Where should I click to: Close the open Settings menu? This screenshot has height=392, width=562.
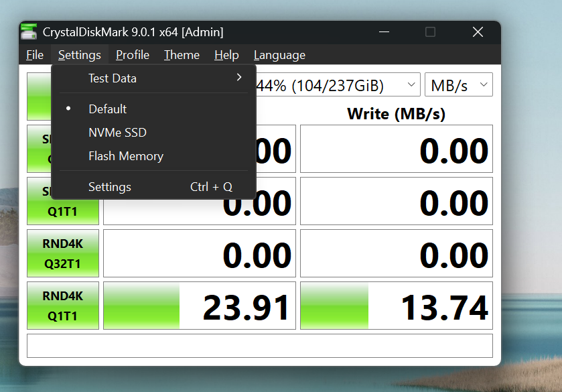click(x=80, y=55)
